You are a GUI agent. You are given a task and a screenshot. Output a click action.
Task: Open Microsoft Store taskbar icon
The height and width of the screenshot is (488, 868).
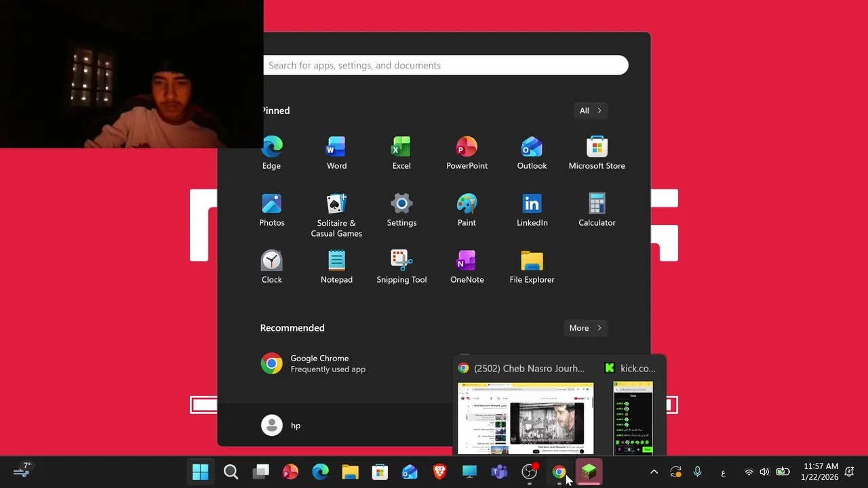click(x=380, y=472)
